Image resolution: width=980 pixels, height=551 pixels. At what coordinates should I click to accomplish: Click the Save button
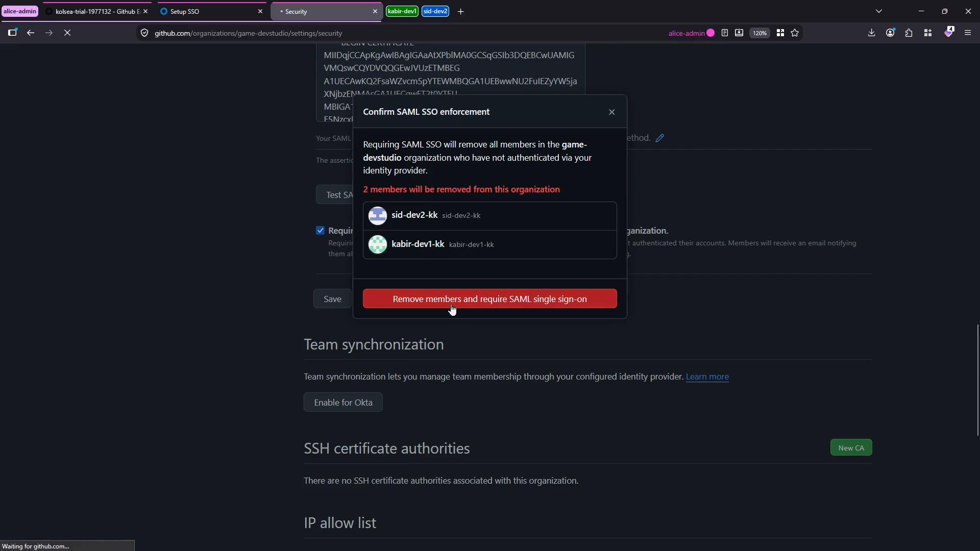pos(332,299)
